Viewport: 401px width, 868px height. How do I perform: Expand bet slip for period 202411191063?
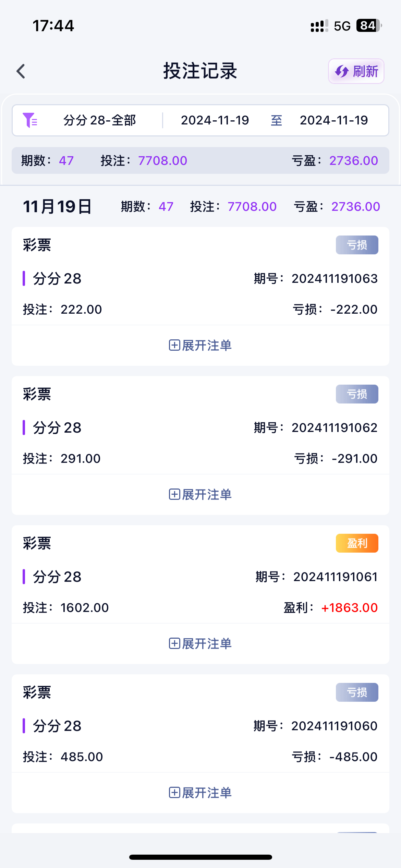[200, 345]
